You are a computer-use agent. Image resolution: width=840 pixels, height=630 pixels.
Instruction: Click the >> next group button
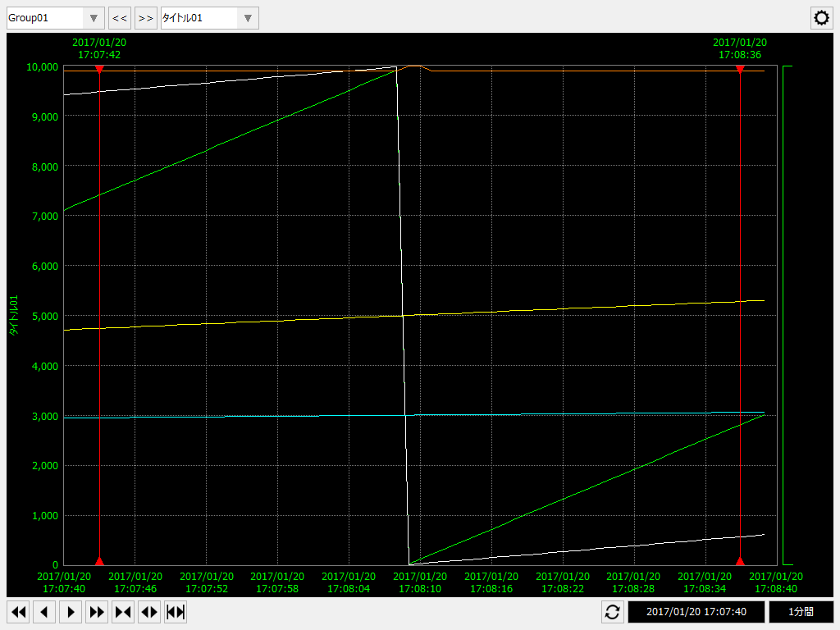pos(145,17)
